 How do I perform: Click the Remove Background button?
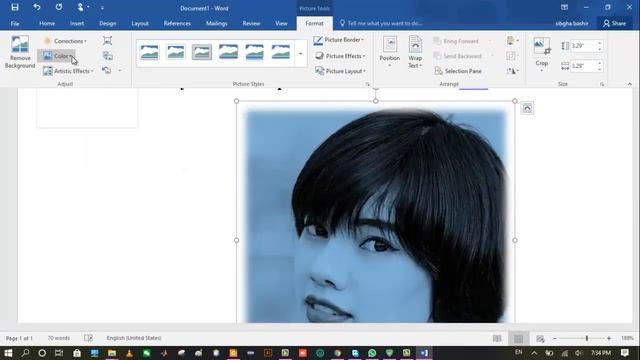[20, 52]
